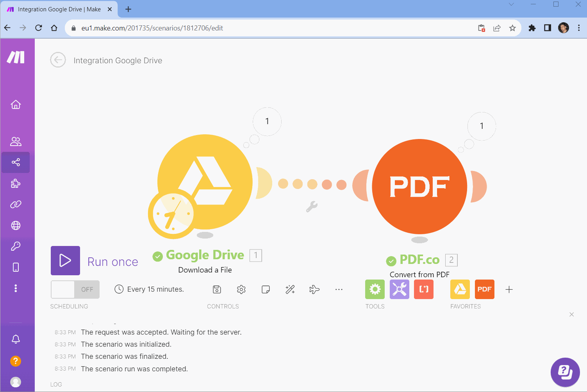587x392 pixels.
Task: Click the Explain flow airplane icon
Action: click(x=314, y=289)
